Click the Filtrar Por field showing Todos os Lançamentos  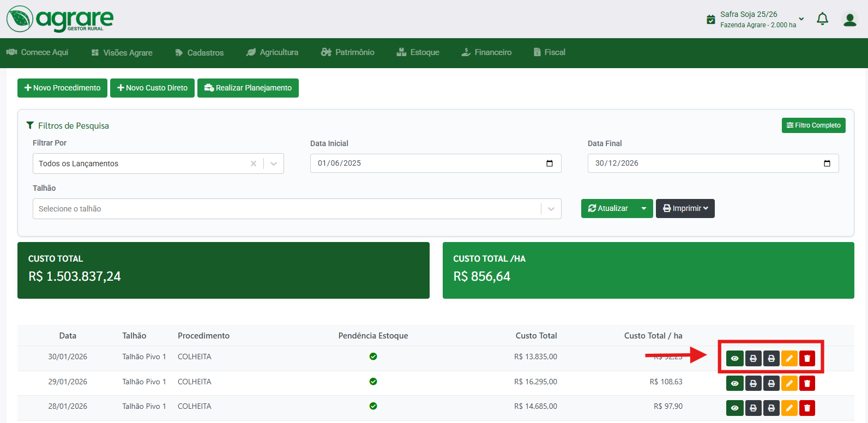point(158,164)
